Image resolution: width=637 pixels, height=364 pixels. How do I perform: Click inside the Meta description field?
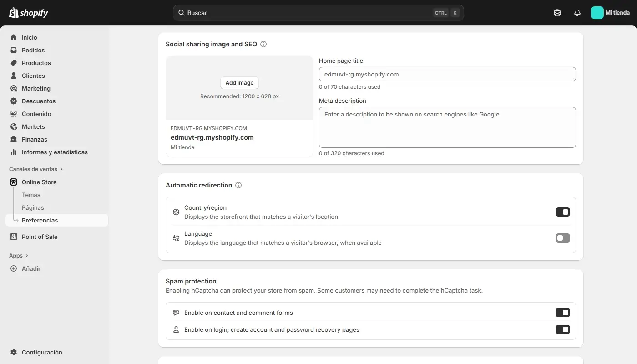pyautogui.click(x=447, y=127)
